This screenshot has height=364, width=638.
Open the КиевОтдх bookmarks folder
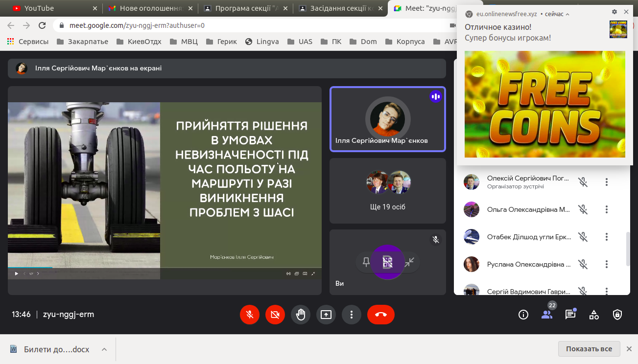click(139, 42)
